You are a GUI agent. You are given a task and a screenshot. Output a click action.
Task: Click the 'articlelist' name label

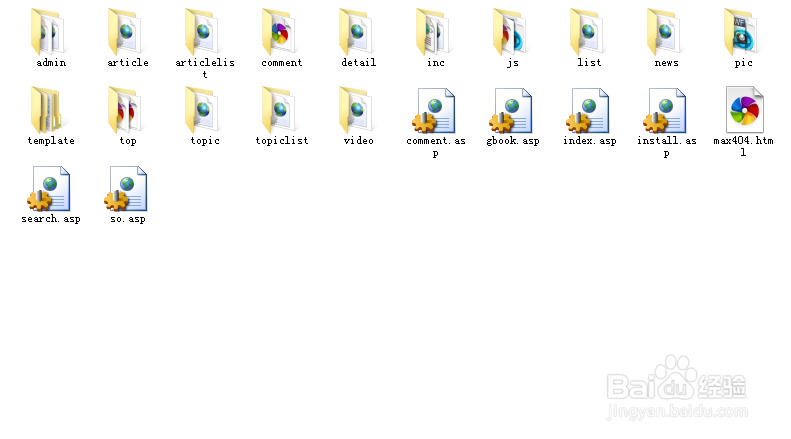205,68
